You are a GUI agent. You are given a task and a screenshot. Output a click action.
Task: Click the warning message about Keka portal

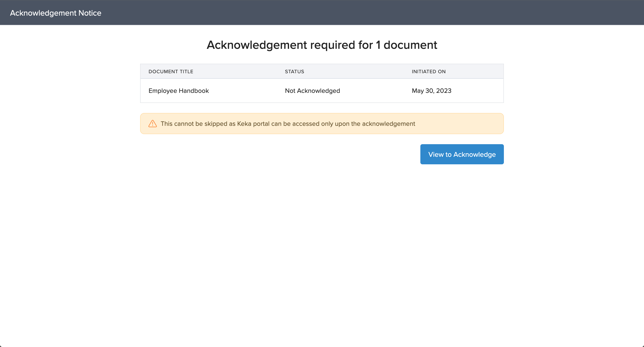[288, 124]
